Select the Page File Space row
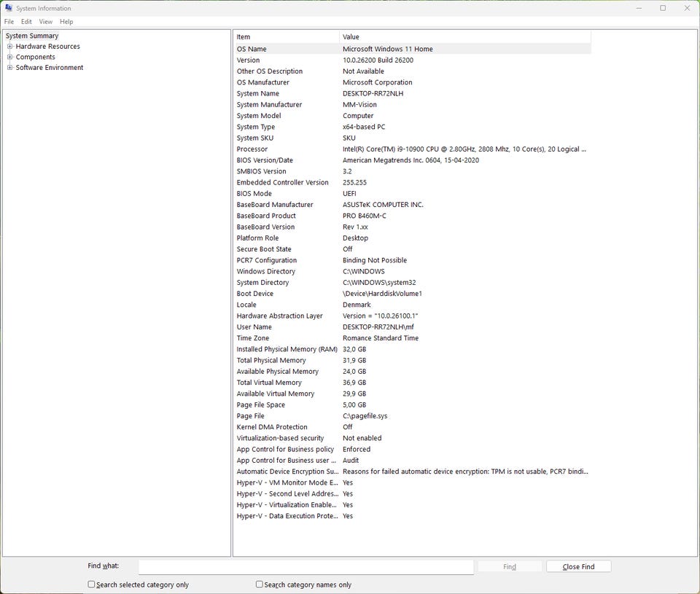The height and width of the screenshot is (594, 700). click(x=412, y=405)
